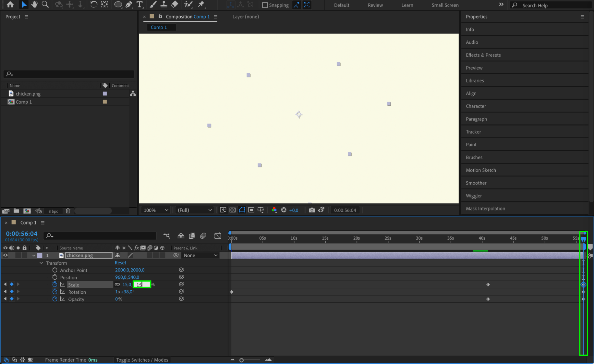Click Toggle Switches / Modes button
Viewport: 594px width, 364px height.
pyautogui.click(x=142, y=360)
